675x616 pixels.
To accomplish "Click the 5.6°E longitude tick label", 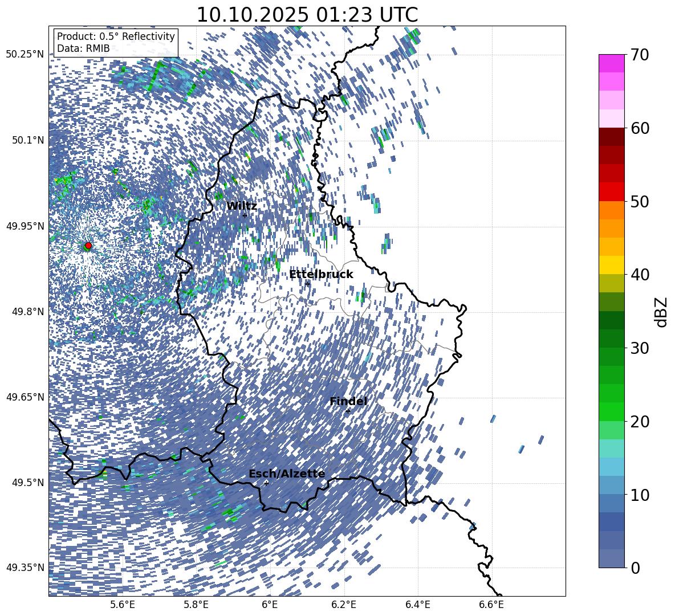I will pos(123,605).
